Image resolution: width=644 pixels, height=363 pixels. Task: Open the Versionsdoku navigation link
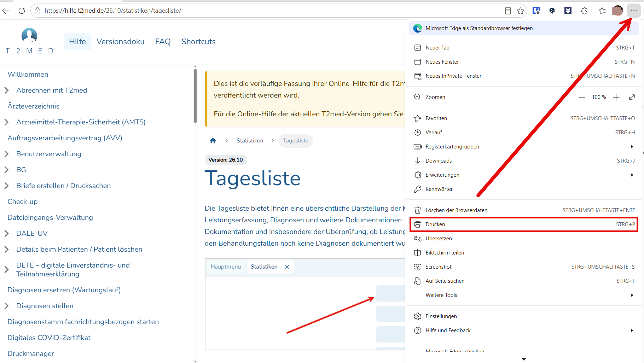click(120, 42)
